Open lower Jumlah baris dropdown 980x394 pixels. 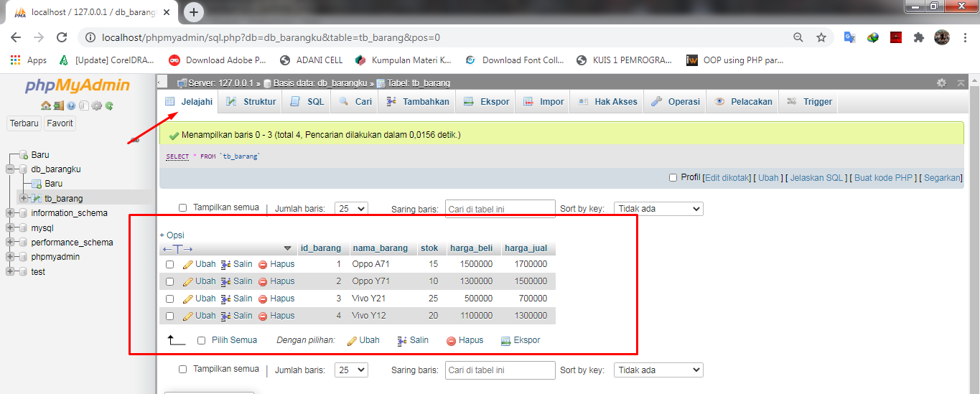(353, 370)
